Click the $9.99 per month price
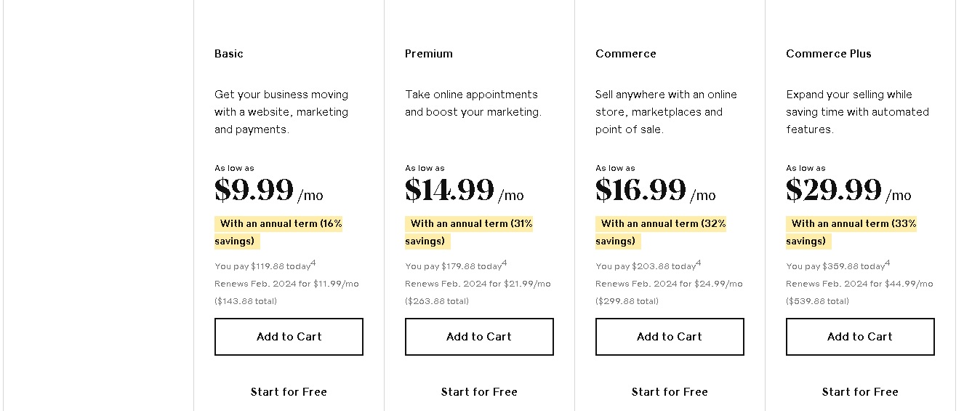Image resolution: width=980 pixels, height=411 pixels. tap(269, 191)
